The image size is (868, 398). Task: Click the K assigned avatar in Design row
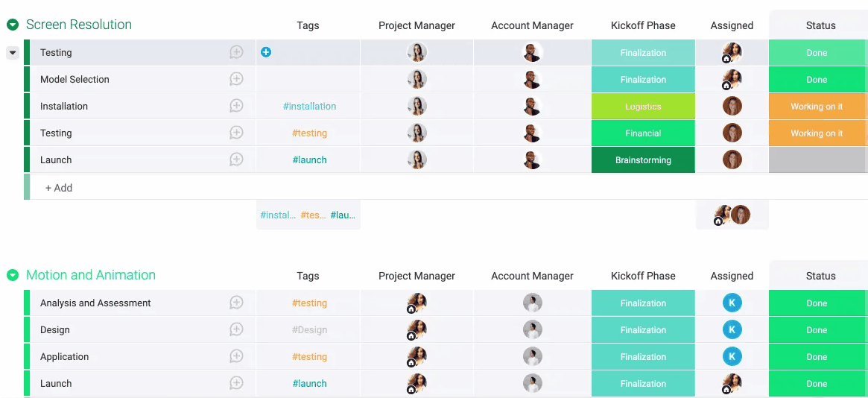pyautogui.click(x=732, y=329)
